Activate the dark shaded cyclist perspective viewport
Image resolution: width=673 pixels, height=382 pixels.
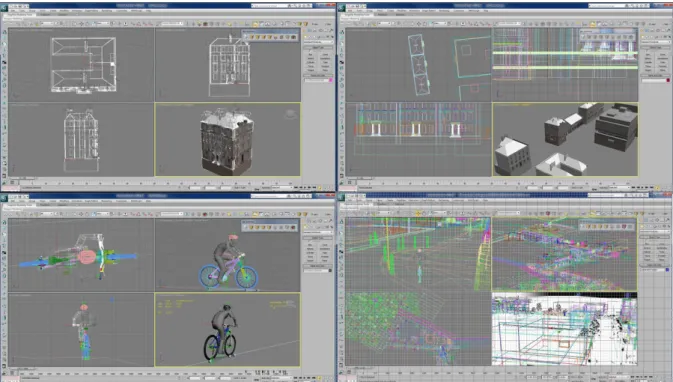click(x=227, y=330)
